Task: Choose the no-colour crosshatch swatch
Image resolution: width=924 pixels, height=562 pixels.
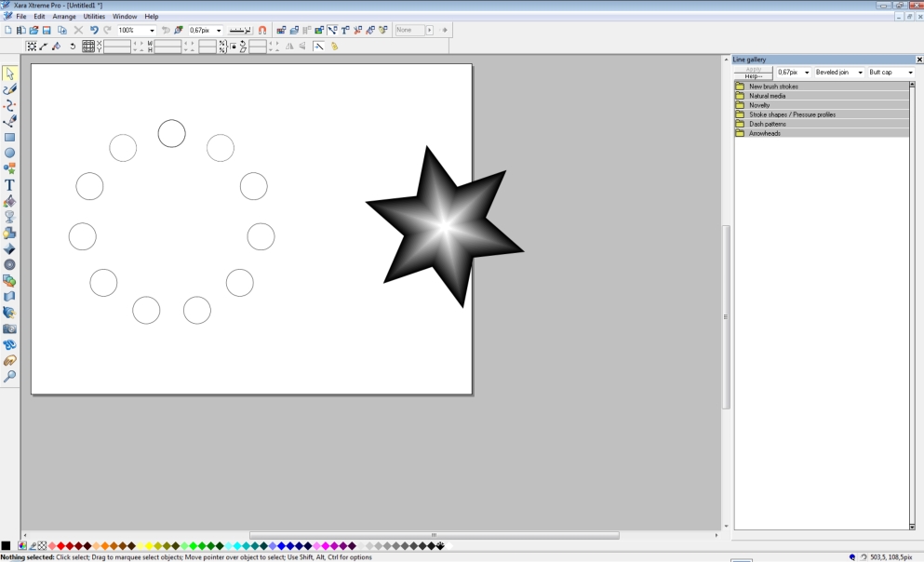Action: click(x=42, y=546)
